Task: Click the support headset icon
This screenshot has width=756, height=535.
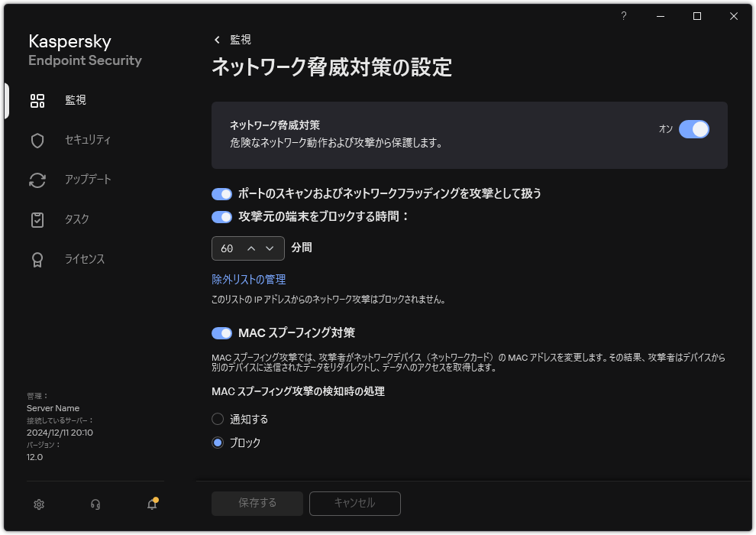Action: (95, 504)
